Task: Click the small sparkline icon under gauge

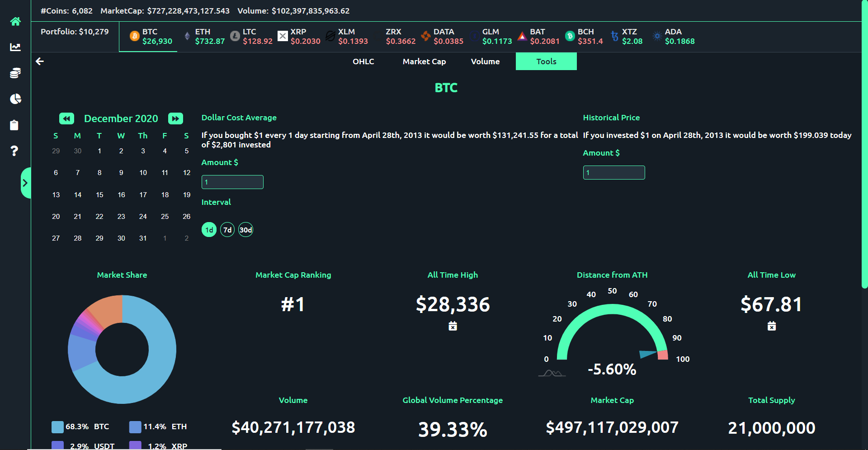Action: point(552,373)
